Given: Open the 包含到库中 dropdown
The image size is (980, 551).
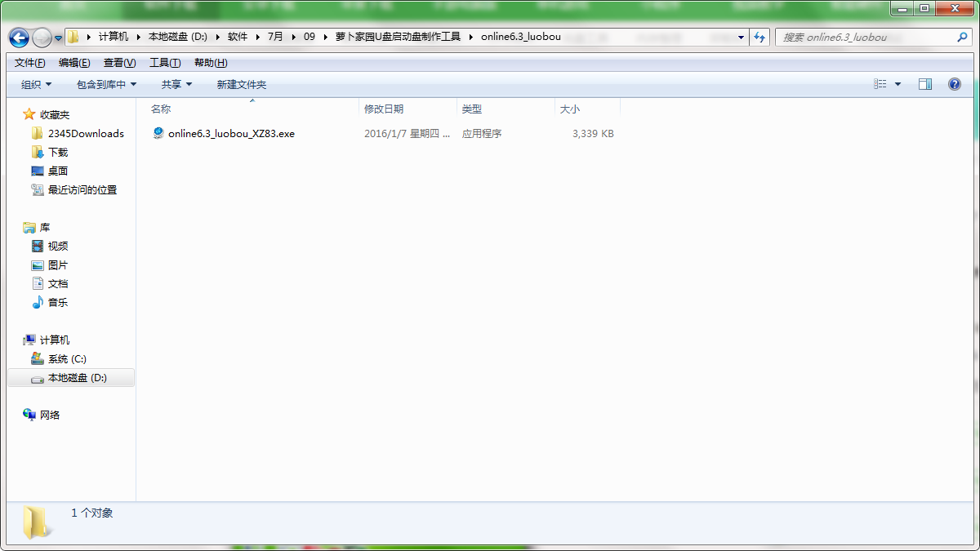Looking at the screenshot, I should pyautogui.click(x=106, y=84).
